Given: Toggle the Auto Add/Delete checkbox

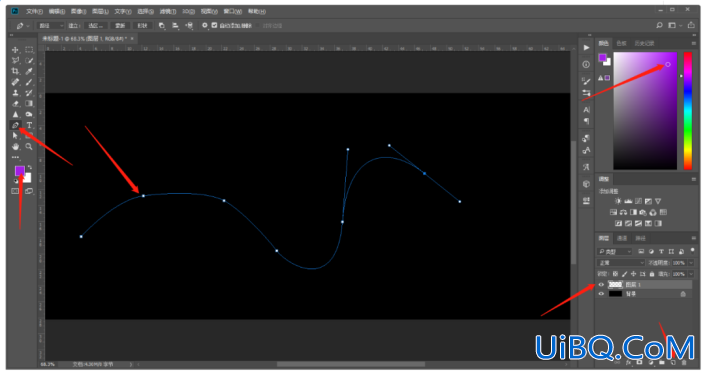Looking at the screenshot, I should coord(214,26).
